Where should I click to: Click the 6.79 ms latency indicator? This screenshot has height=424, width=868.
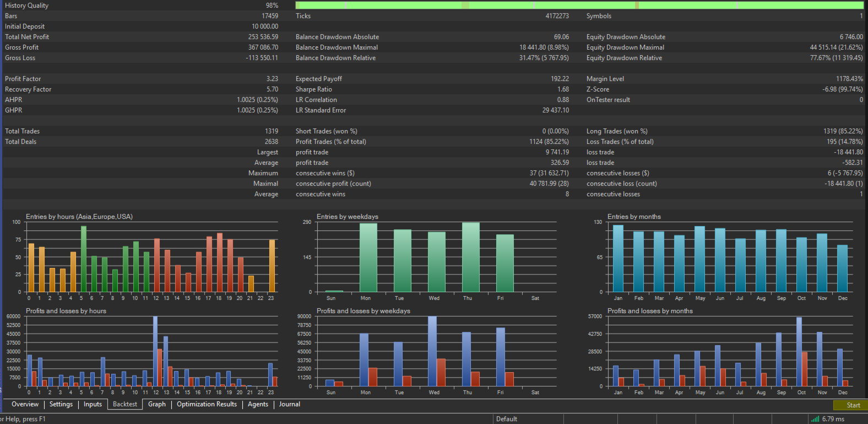(833, 419)
